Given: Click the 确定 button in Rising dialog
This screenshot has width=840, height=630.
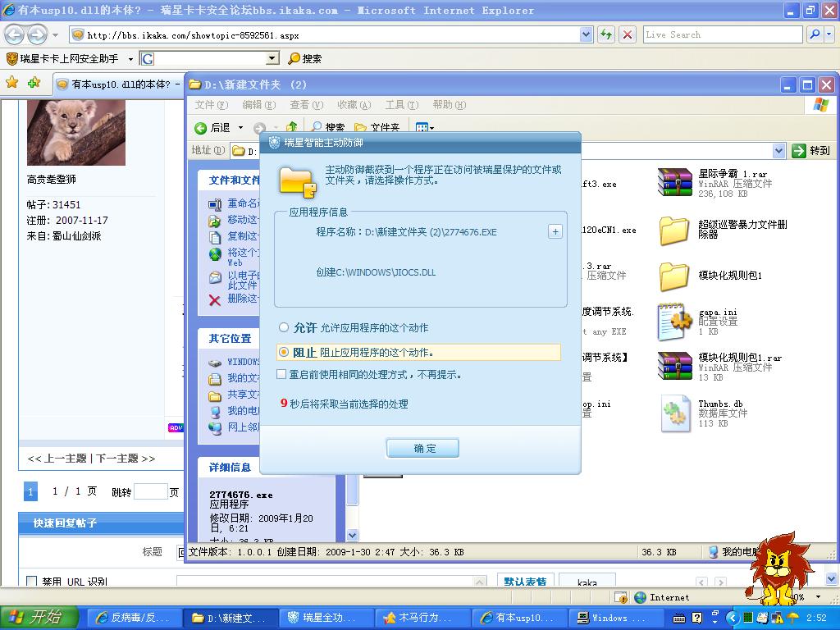Looking at the screenshot, I should pos(422,449).
